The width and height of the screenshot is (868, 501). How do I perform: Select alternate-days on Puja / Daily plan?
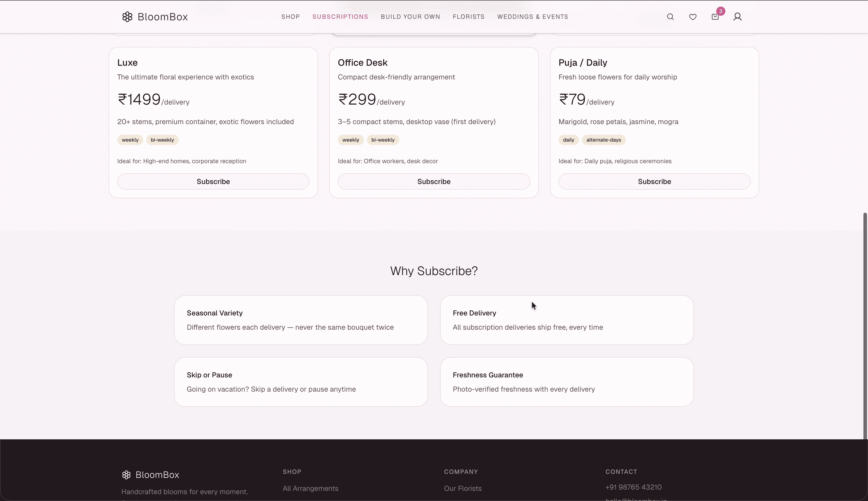(x=604, y=140)
